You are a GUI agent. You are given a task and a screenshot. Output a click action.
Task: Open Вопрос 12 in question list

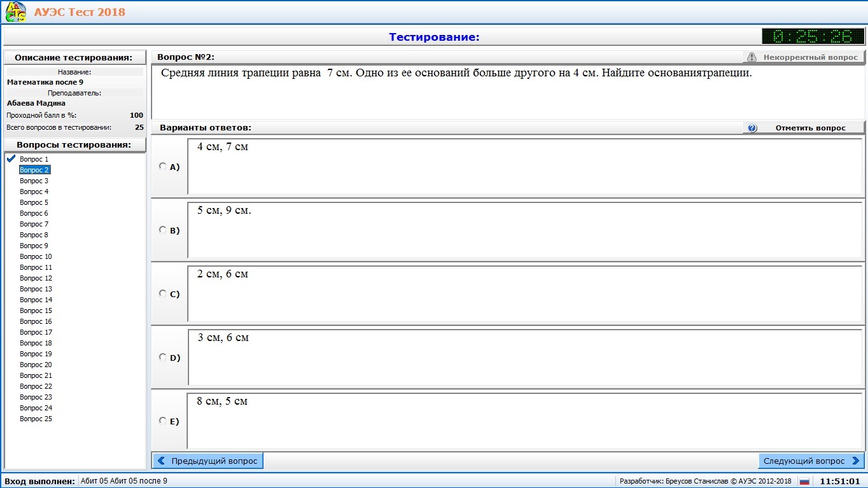point(36,278)
